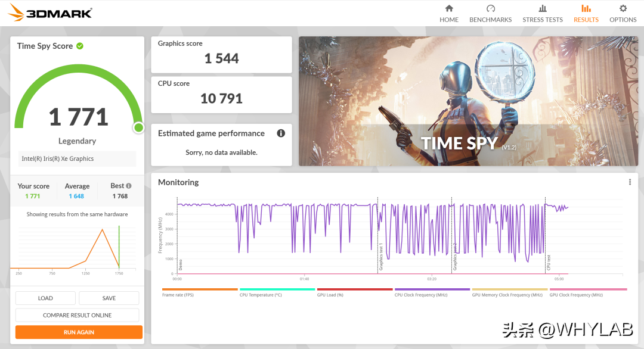644x349 pixels.
Task: Click the Average score value 1 648
Action: coord(76,196)
